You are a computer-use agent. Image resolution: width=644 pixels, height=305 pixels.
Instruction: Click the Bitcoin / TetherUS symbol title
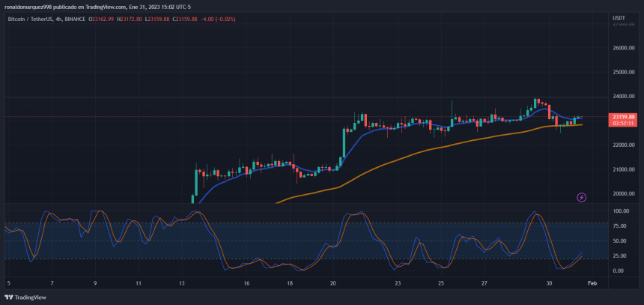29,19
